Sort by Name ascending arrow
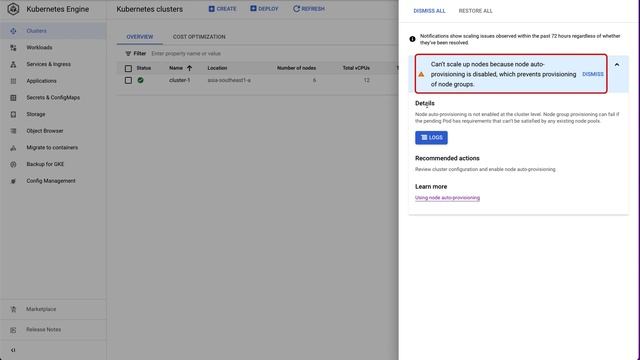This screenshot has height=360, width=640. point(189,68)
